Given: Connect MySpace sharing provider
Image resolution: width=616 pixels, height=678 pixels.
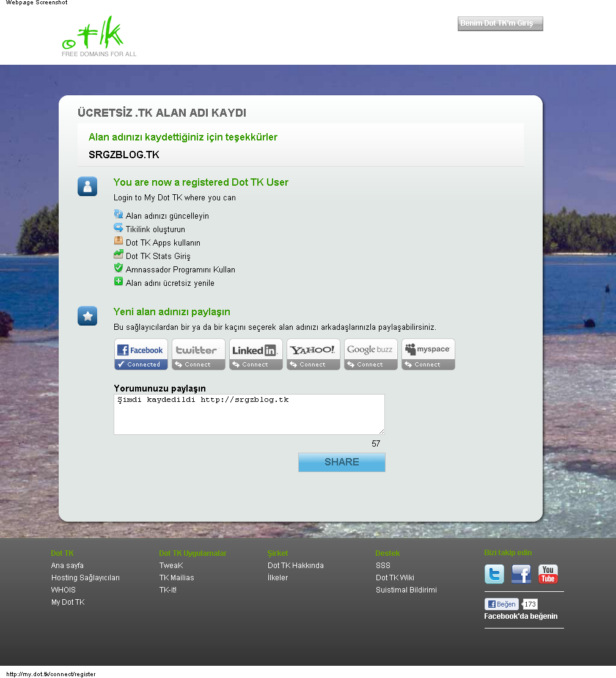Looking at the screenshot, I should pyautogui.click(x=428, y=354).
